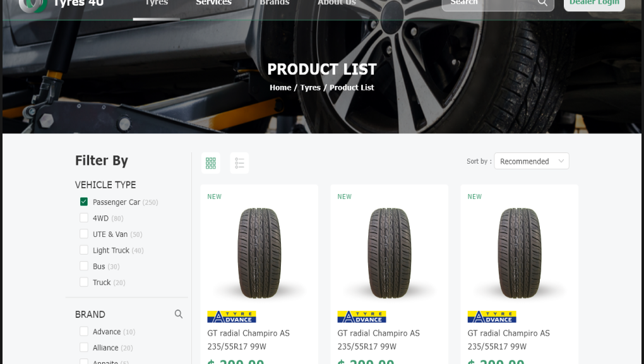Viewport: 644px width, 364px height.
Task: Click the Product List breadcrumb
Action: pyautogui.click(x=352, y=88)
